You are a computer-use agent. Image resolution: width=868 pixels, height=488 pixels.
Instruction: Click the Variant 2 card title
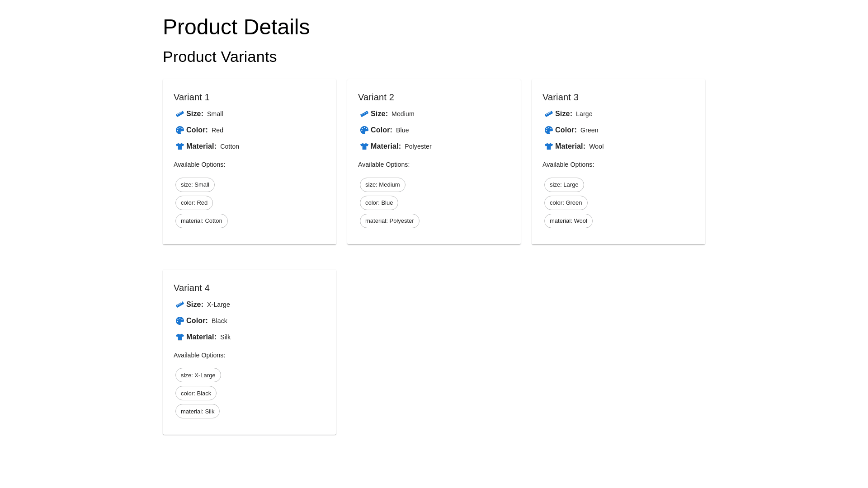[x=376, y=97]
